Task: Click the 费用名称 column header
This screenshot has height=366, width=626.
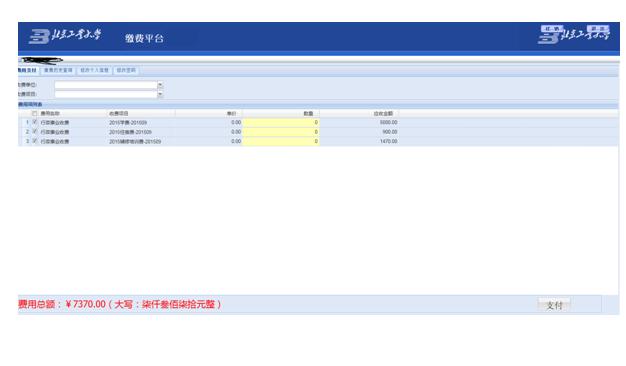Action: pyautogui.click(x=50, y=113)
